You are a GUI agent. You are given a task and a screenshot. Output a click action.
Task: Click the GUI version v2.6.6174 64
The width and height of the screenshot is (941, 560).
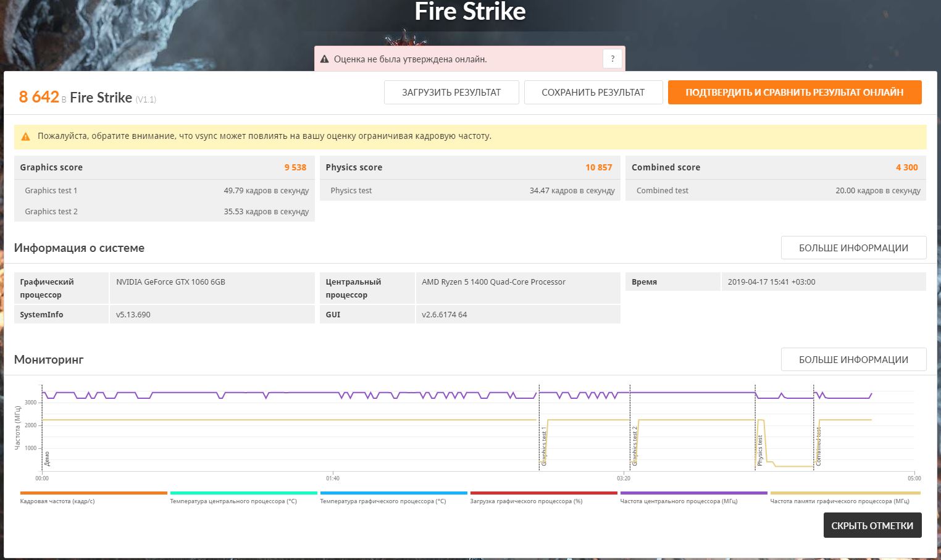click(x=445, y=315)
